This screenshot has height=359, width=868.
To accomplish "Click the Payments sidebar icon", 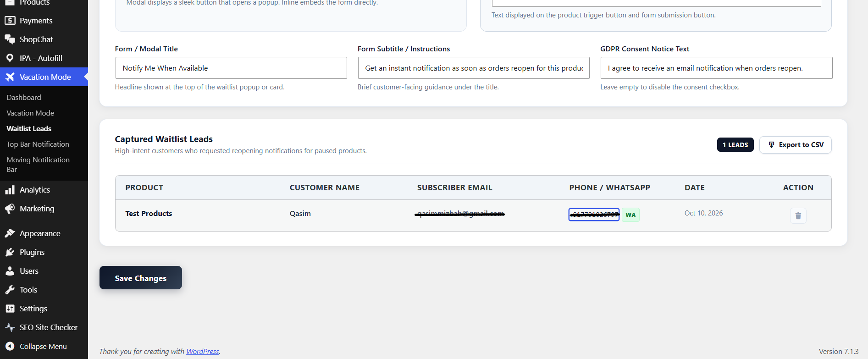I will point(10,21).
